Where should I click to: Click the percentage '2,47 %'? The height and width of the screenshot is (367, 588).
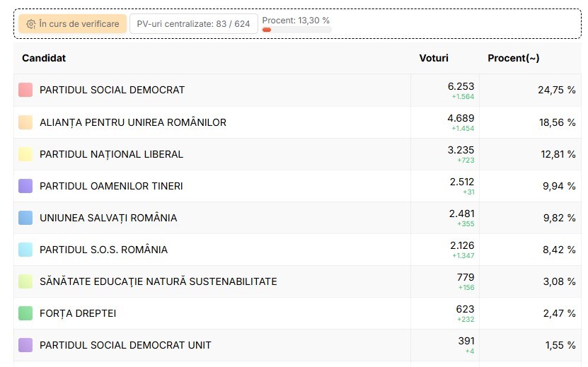pos(560,314)
